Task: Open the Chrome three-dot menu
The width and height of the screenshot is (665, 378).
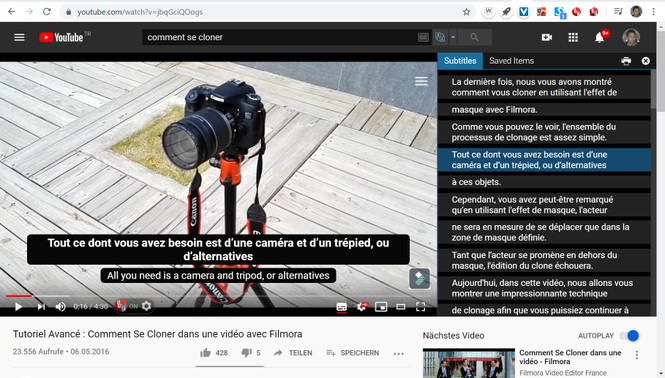Action: coord(654,12)
